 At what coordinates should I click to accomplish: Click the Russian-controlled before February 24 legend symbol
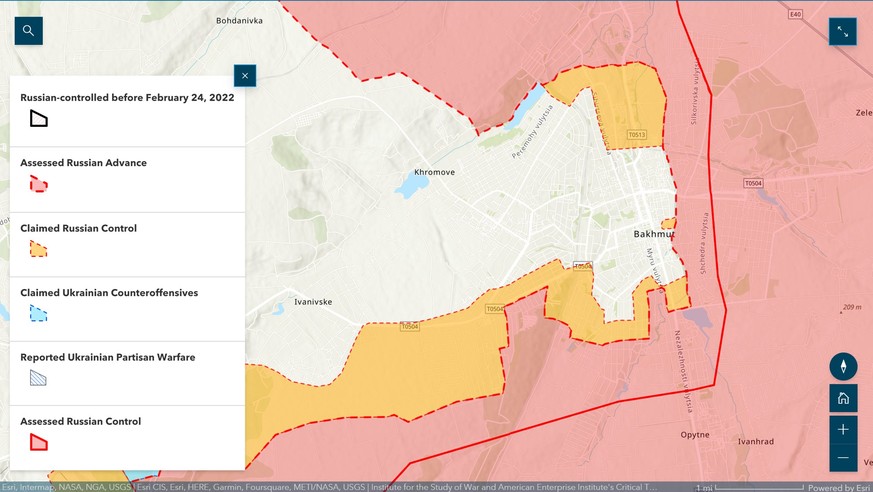(38, 119)
